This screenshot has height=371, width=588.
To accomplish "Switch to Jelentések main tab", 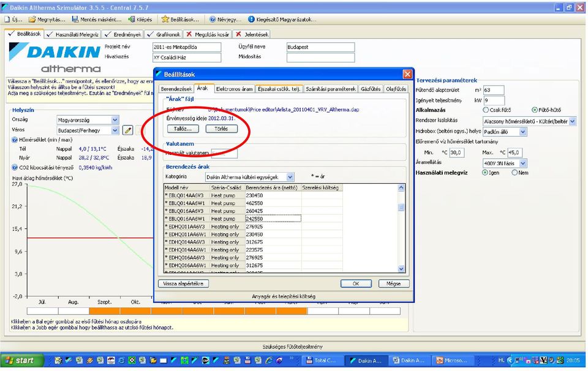I will 252,34.
